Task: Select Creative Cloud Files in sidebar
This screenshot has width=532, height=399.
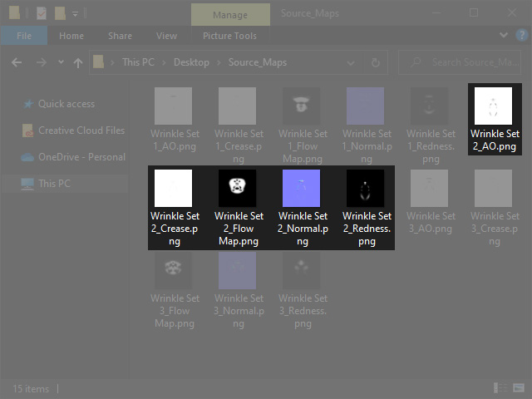Action: [81, 131]
